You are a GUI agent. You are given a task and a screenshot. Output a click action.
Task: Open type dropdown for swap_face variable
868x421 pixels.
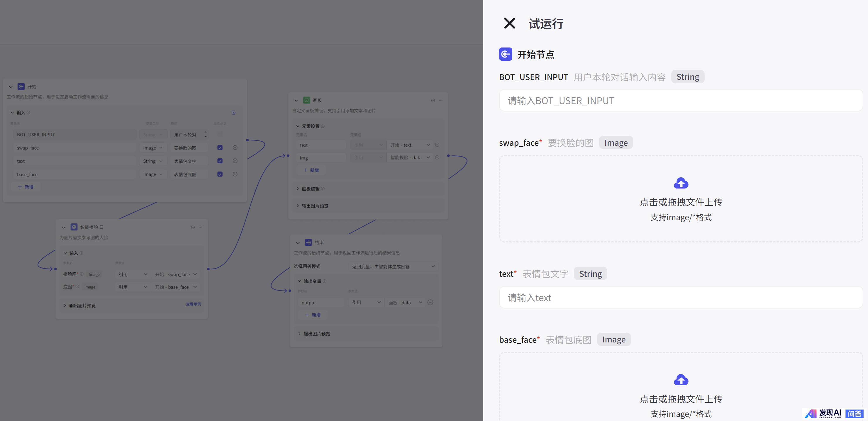click(x=153, y=148)
